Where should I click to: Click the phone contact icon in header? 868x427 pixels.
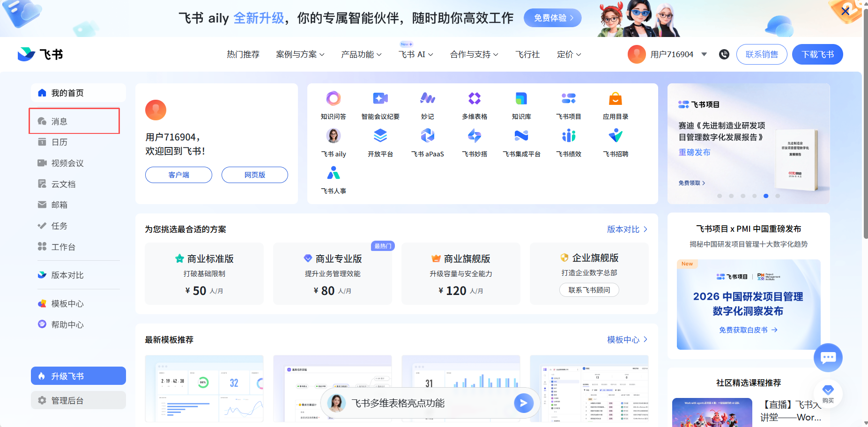coord(724,54)
